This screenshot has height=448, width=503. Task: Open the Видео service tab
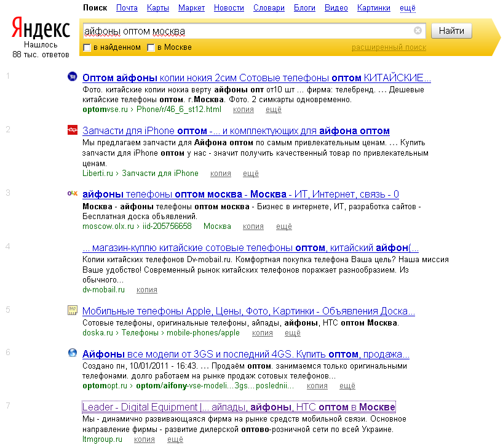[x=336, y=8]
